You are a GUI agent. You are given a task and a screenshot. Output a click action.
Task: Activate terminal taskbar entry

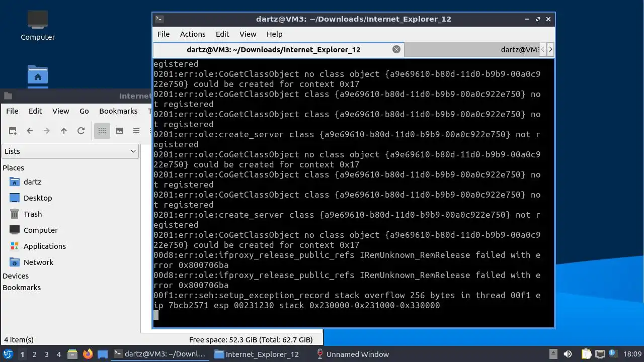point(160,354)
